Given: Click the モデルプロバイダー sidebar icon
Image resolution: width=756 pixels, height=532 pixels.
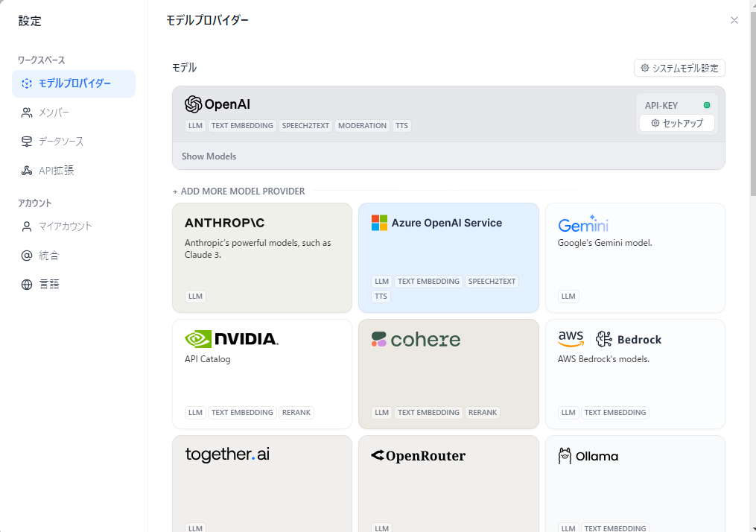Looking at the screenshot, I should point(27,83).
